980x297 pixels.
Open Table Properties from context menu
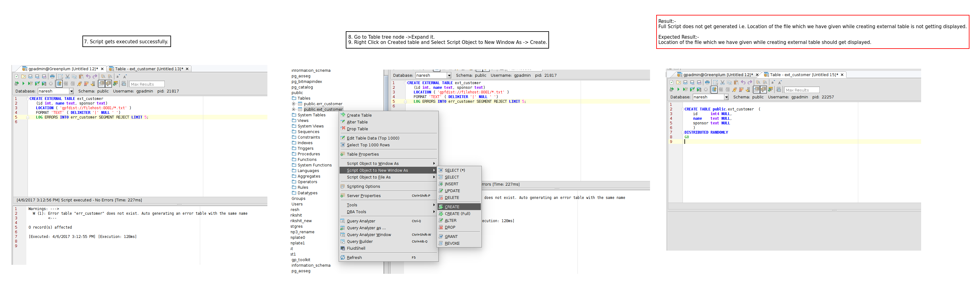pos(388,155)
